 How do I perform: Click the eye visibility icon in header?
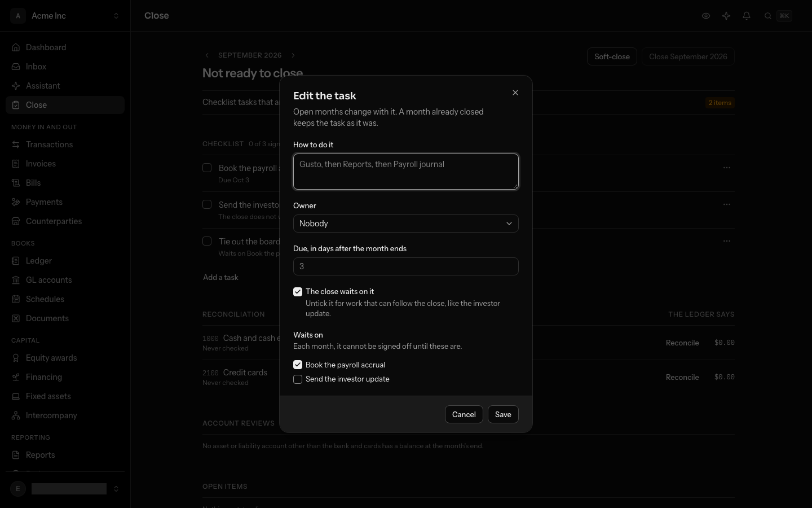point(706,16)
